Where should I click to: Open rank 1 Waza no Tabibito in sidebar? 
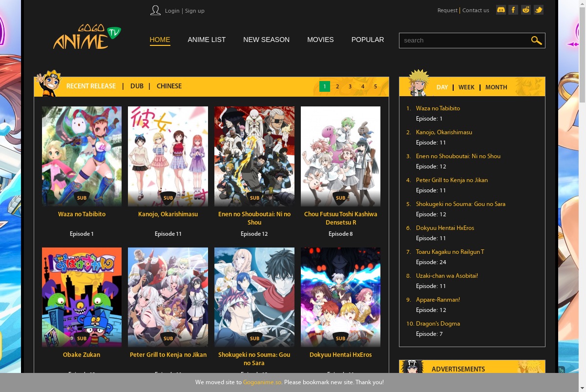[x=438, y=108]
